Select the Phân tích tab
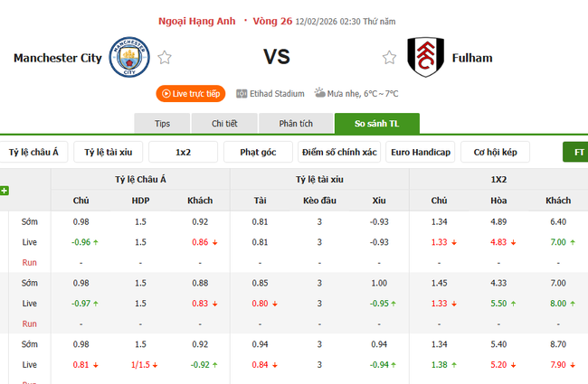Viewport: 588px width, 384px height. (295, 124)
